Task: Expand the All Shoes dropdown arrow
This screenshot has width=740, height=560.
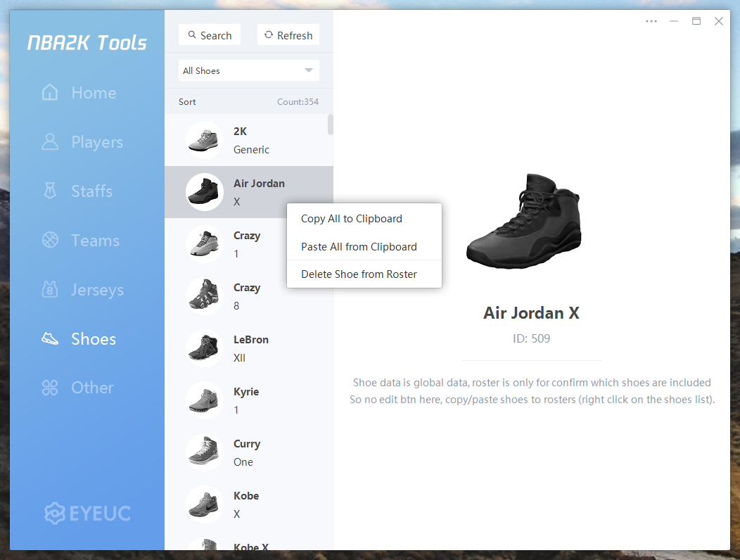Action: tap(309, 70)
